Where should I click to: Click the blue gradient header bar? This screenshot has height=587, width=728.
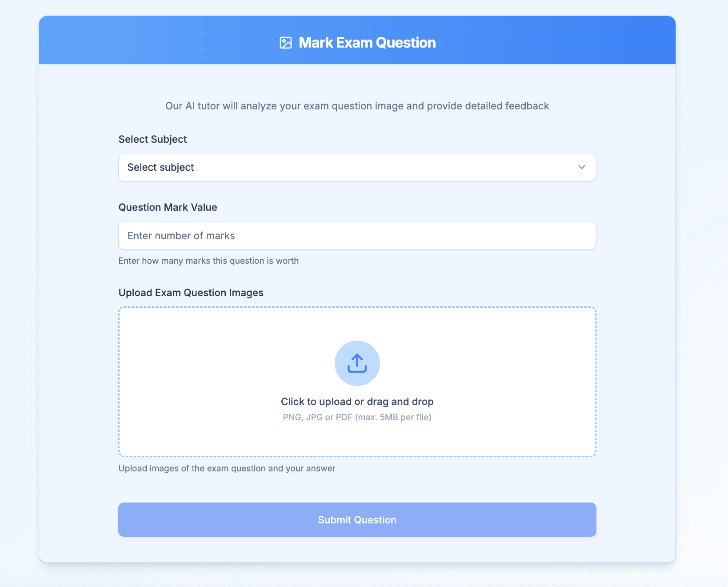click(357, 40)
